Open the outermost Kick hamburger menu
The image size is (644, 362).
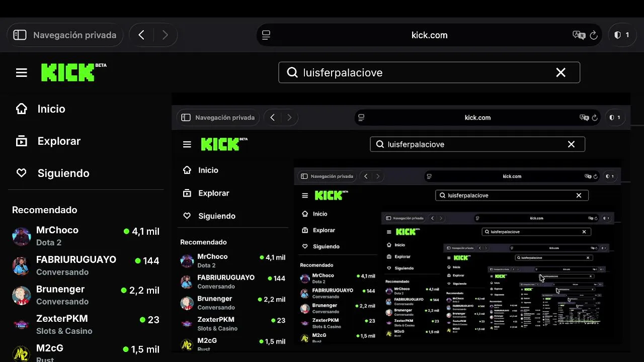point(21,73)
